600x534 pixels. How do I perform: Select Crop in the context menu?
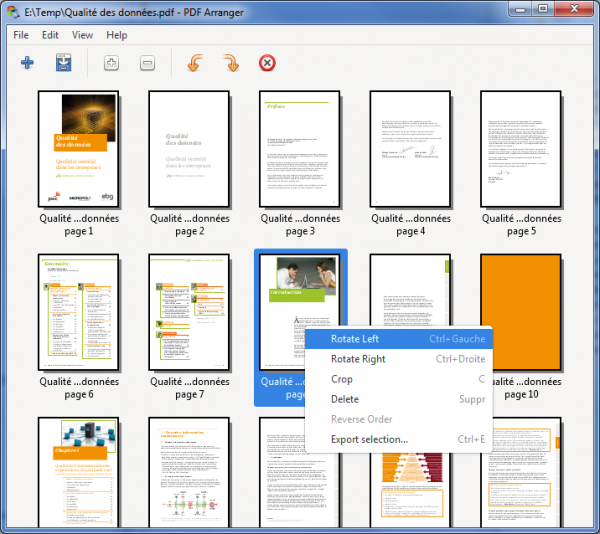(x=342, y=379)
